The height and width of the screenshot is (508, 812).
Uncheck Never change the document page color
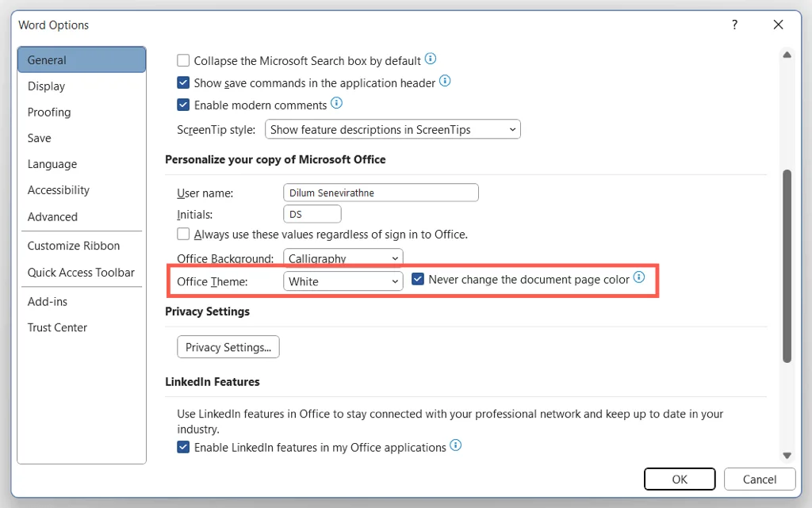(418, 279)
